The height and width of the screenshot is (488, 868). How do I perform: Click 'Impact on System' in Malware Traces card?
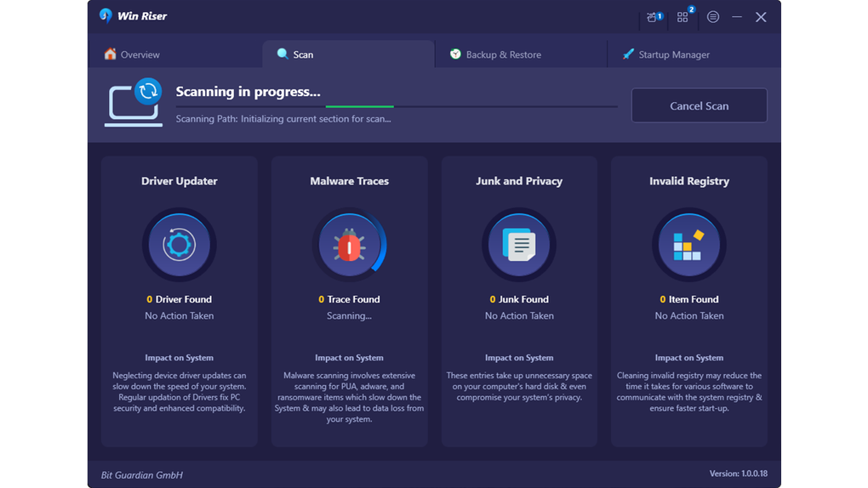(x=349, y=358)
